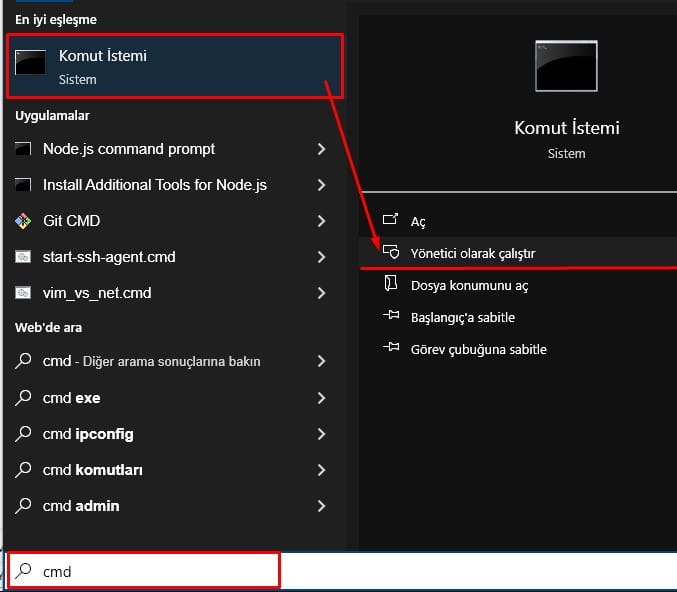Click the Node.js command prompt icon
This screenshot has width=677, height=592.
coord(24,149)
